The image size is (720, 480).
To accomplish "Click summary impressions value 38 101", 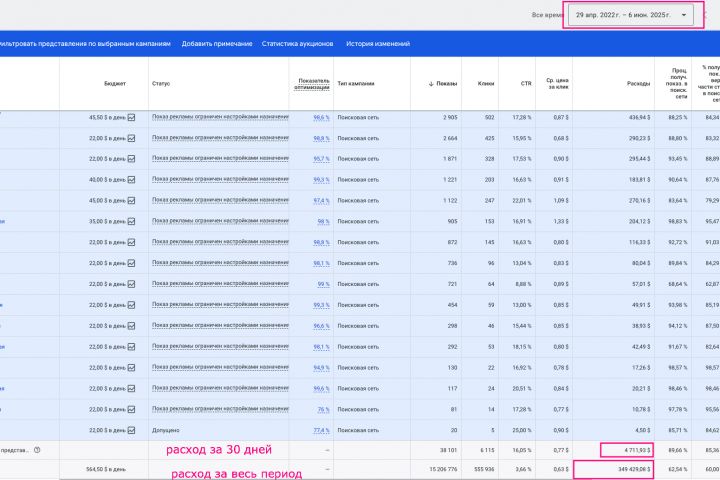I will 448,450.
